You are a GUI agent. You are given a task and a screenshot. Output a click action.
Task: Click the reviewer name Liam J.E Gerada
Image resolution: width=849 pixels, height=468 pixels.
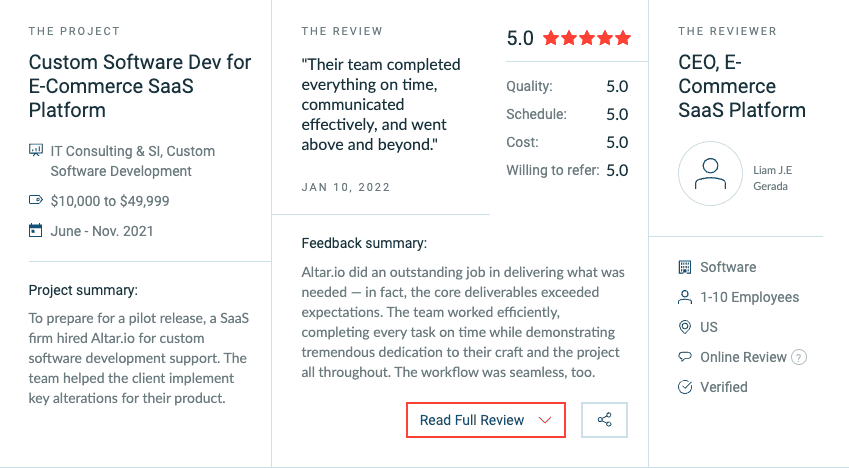coord(772,178)
